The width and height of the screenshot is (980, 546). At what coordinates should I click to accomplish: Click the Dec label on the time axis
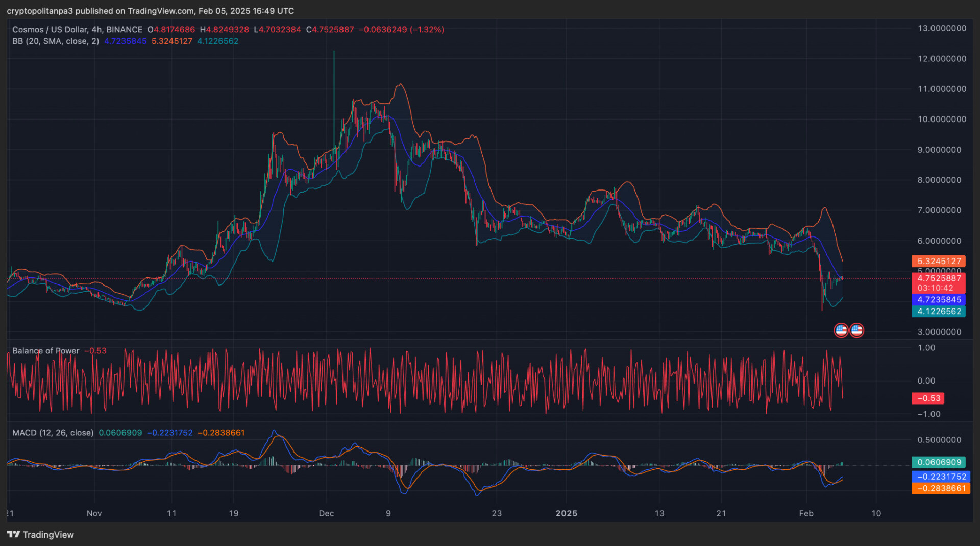[326, 513]
